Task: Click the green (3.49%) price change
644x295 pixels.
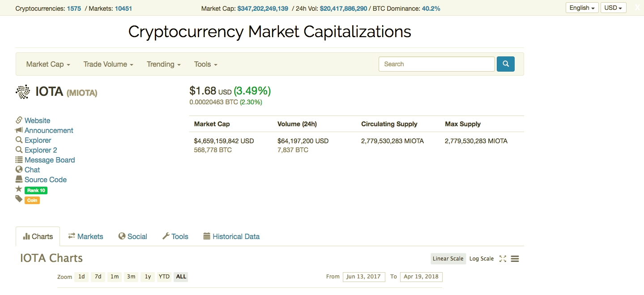Action: point(252,91)
